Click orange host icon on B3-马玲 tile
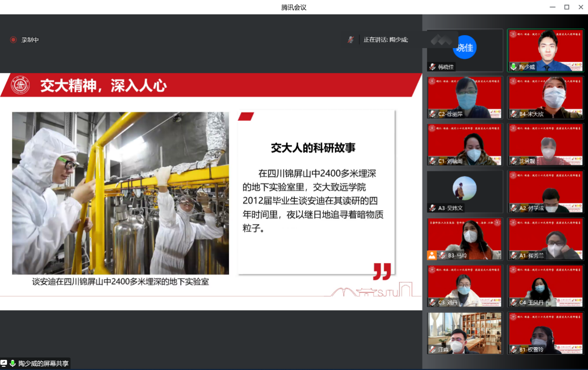Screen dimensions: 588x370 (x=432, y=255)
